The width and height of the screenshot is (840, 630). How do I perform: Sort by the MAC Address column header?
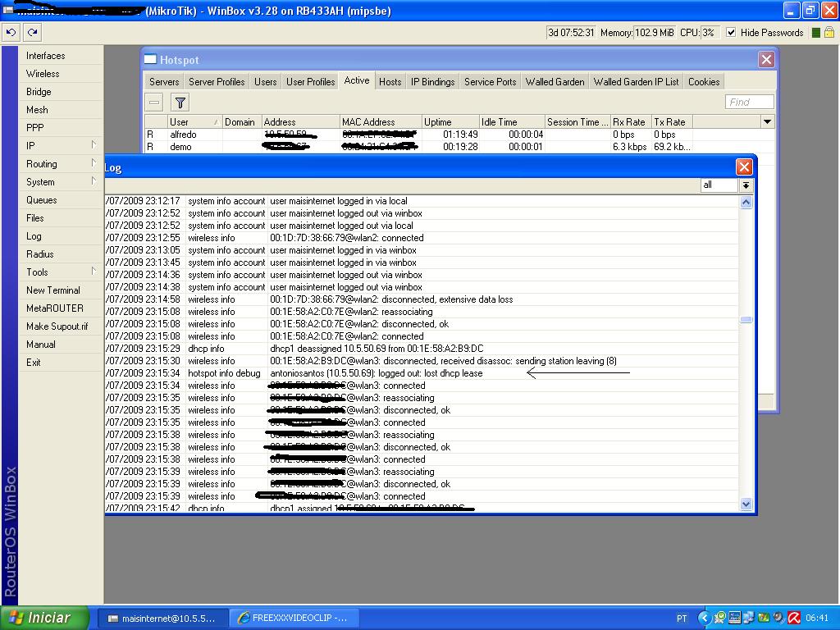[381, 122]
